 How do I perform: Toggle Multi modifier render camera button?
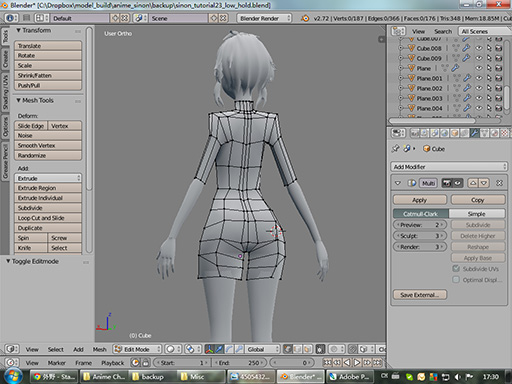pos(447,183)
